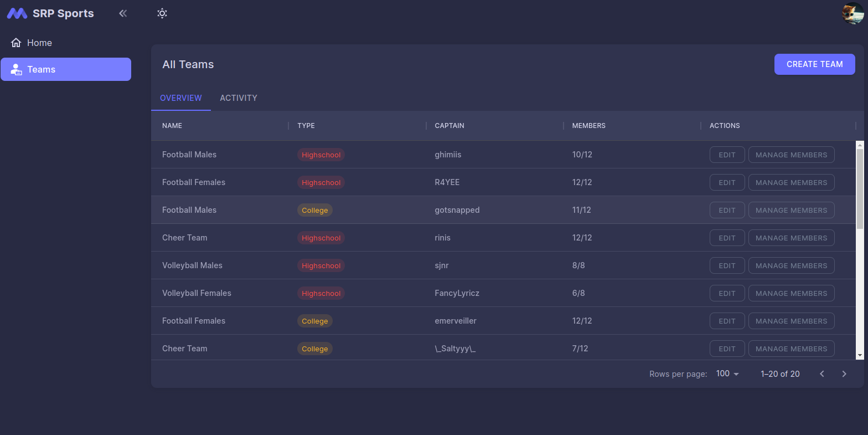This screenshot has width=868, height=435.
Task: Click the SRP Sports logo icon
Action: point(17,13)
